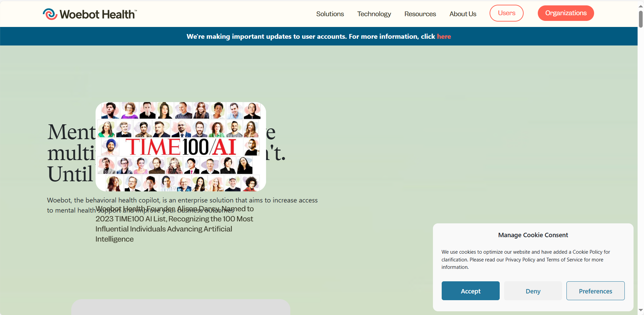Accept cookies in the consent dialog
Screen dimensions: 644x315
[470, 291]
